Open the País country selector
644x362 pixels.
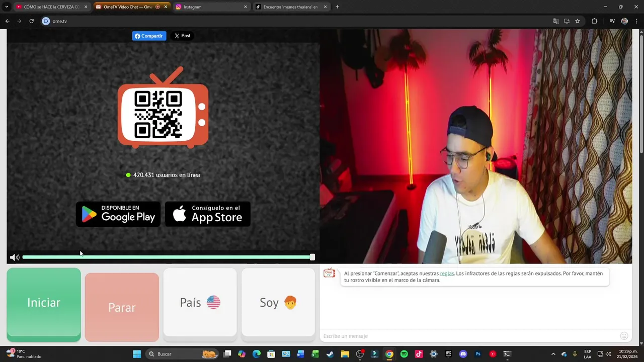point(200,302)
